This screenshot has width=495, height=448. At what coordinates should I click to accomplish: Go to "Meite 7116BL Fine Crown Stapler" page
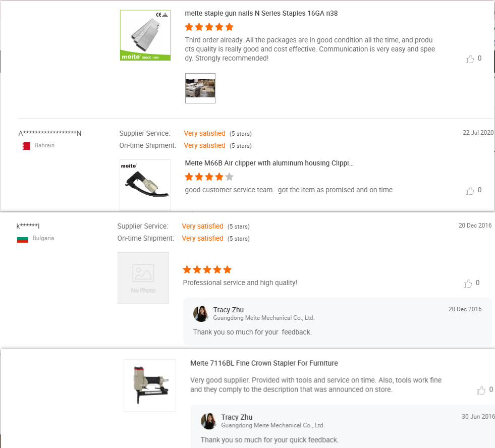(x=264, y=363)
